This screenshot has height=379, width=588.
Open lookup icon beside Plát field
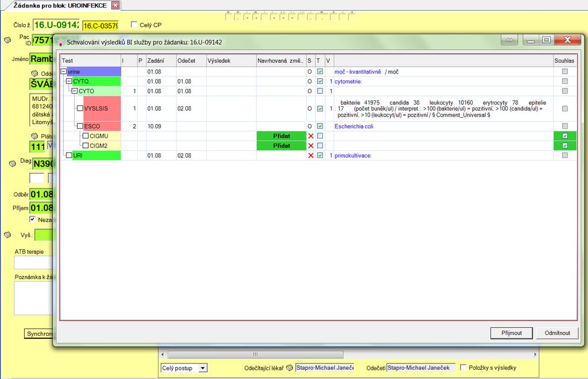point(34,136)
